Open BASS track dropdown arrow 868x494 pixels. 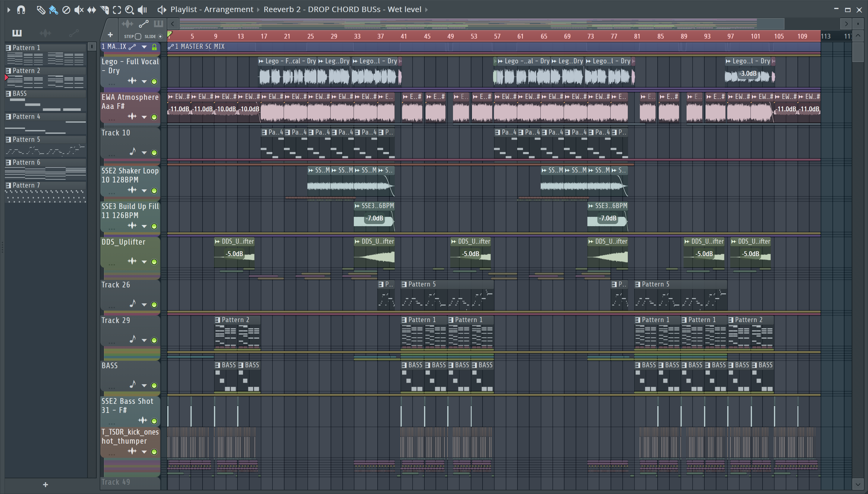144,385
